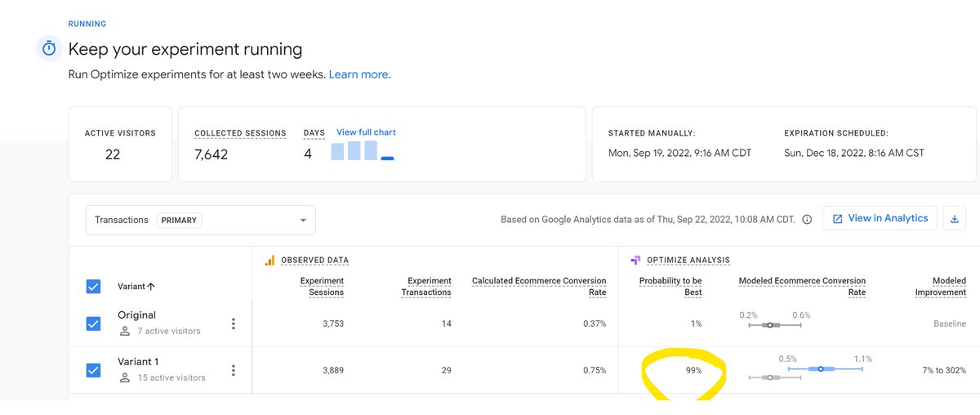The height and width of the screenshot is (415, 980).
Task: Click the days sessions bar chart
Action: click(x=363, y=151)
